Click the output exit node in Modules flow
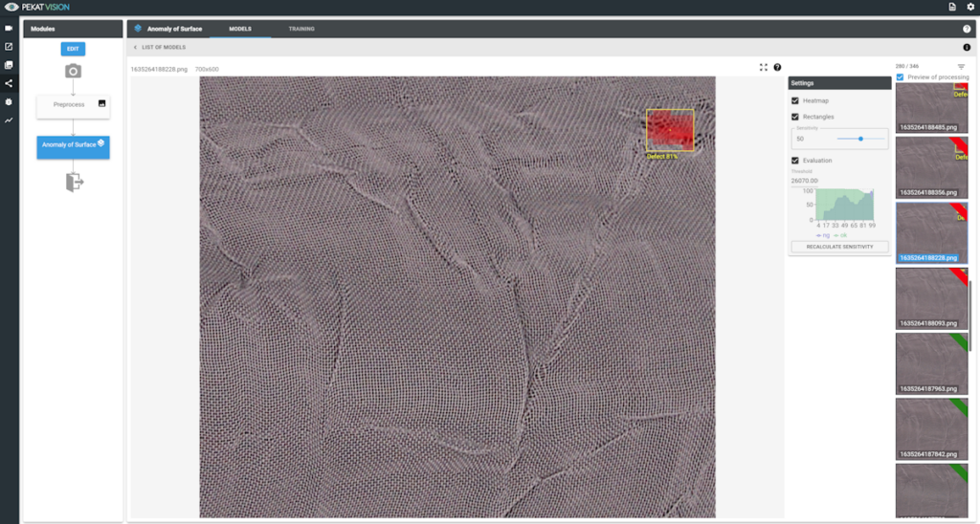This screenshot has width=980, height=524. (74, 182)
